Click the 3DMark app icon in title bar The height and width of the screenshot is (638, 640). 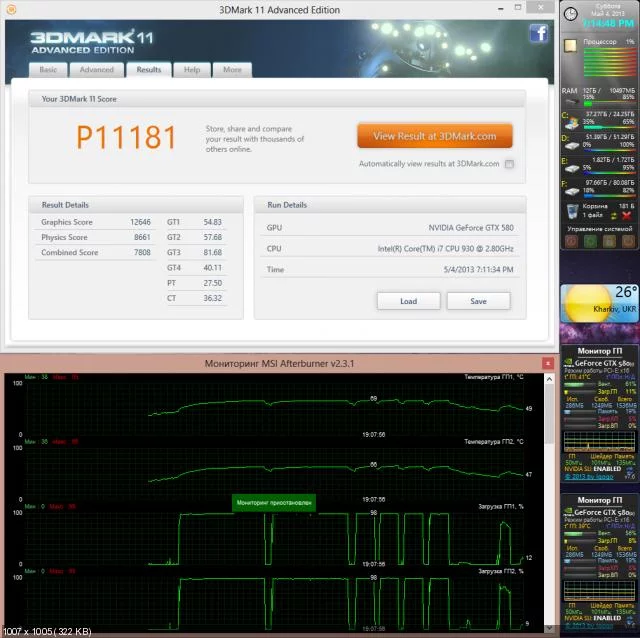point(11,9)
